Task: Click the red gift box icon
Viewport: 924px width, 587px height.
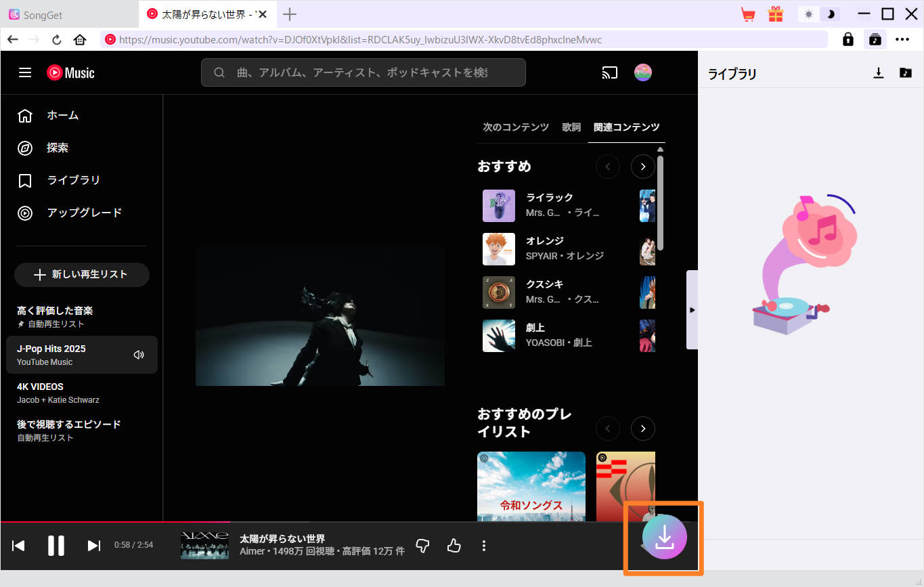Action: click(775, 14)
